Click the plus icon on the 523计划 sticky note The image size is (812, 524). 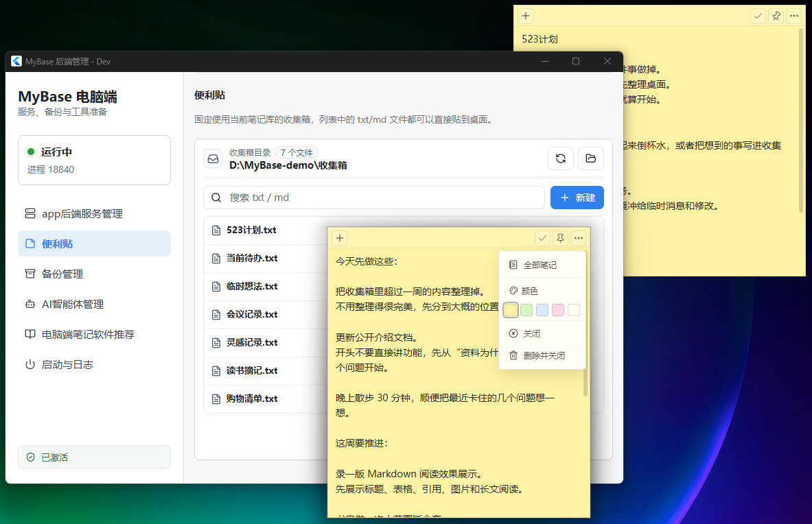[x=526, y=16]
